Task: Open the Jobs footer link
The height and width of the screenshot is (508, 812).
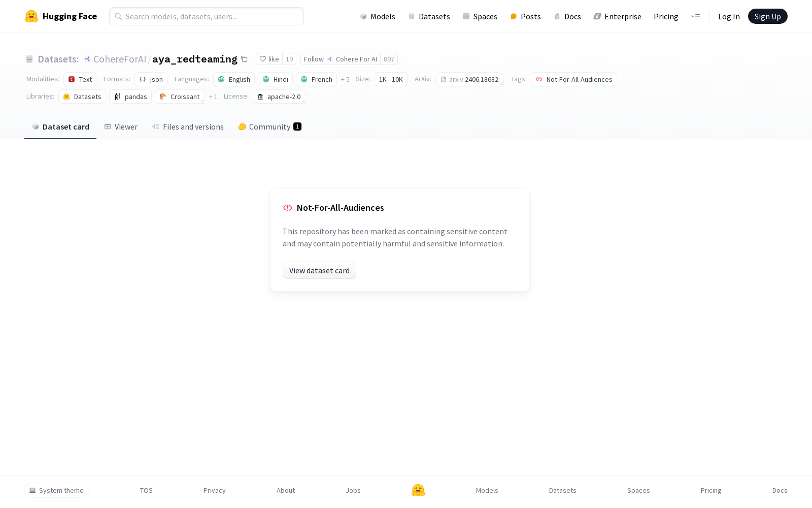Action: pos(353,490)
